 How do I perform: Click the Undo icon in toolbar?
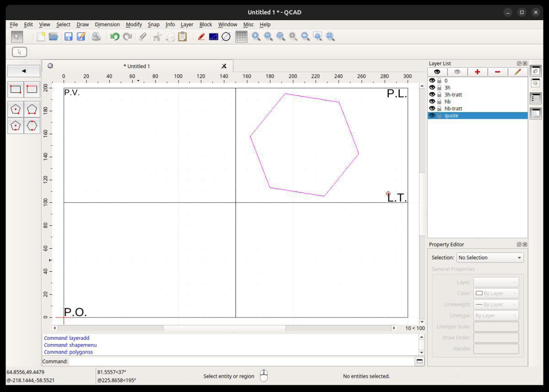click(x=114, y=37)
